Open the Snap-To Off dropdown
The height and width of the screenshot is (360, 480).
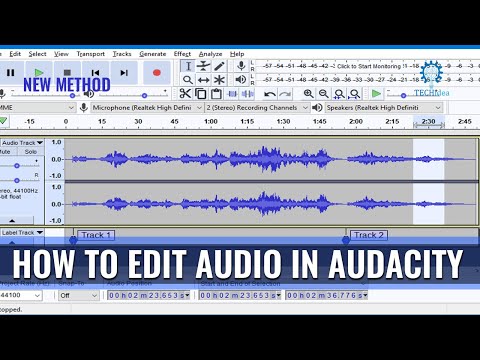[x=79, y=295]
